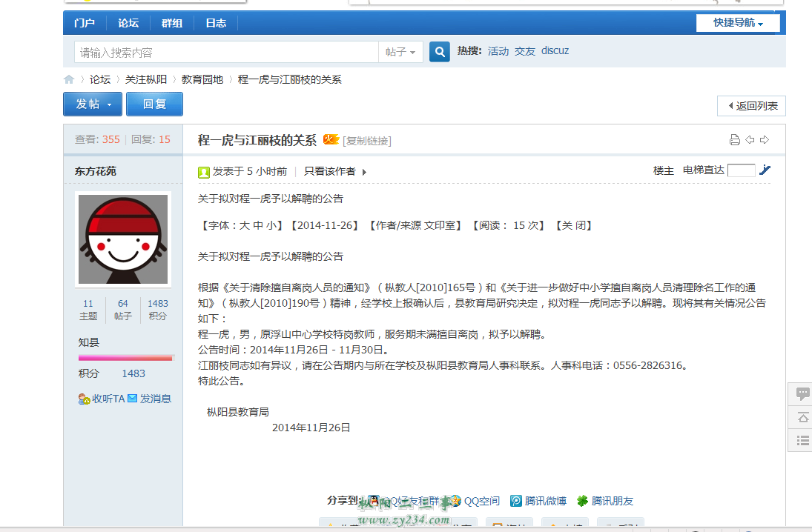This screenshot has width=812, height=532.
Task: Print the thread using printer icon
Action: click(x=734, y=140)
